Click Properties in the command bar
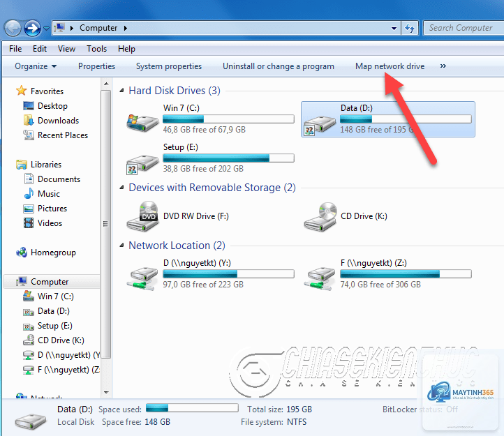The image size is (504, 436). coord(97,66)
